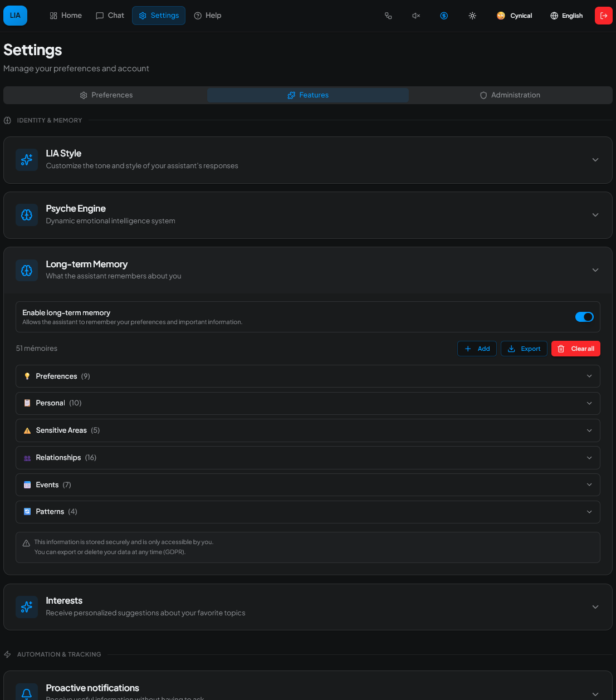
Task: Click the Psyche Engine brain icon
Action: 27,215
